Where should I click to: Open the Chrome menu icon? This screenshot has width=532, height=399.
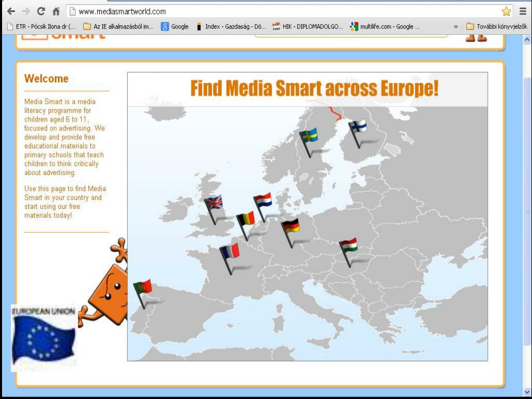click(x=523, y=11)
